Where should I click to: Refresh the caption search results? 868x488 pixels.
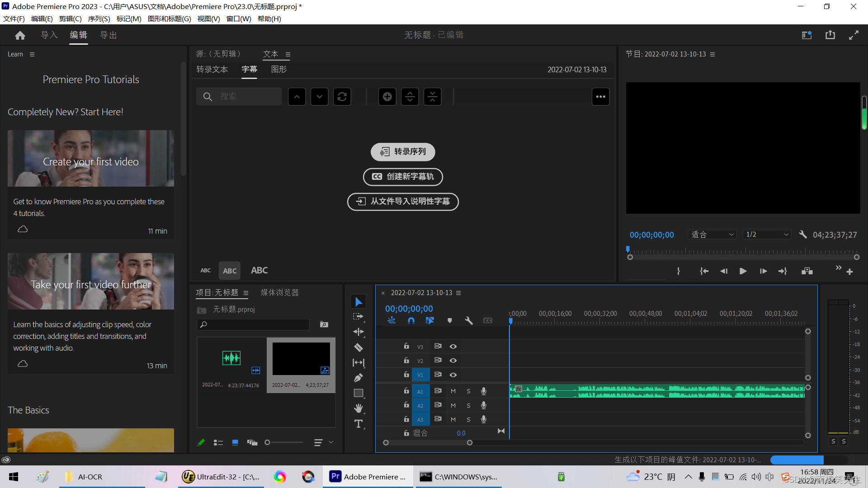click(x=342, y=97)
